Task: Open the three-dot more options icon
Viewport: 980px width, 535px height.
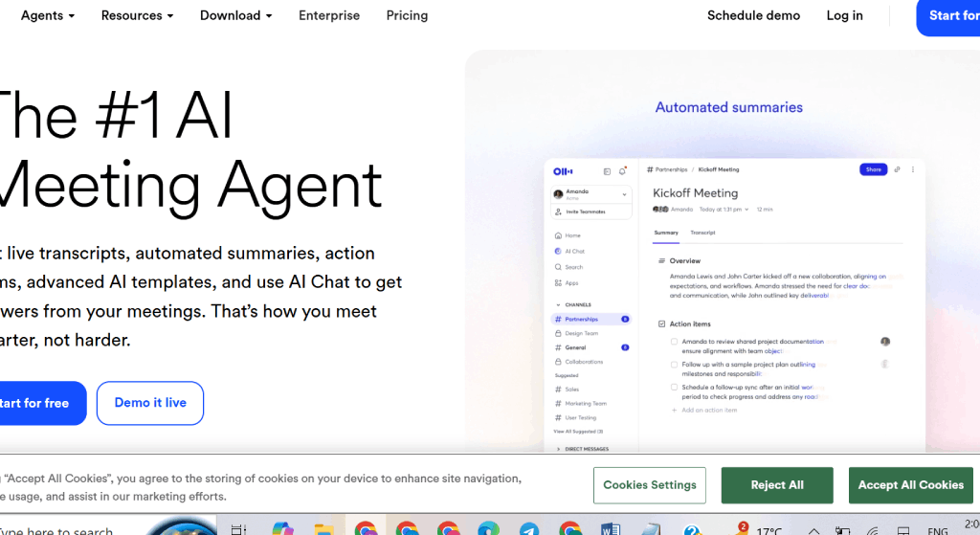Action: point(913,169)
